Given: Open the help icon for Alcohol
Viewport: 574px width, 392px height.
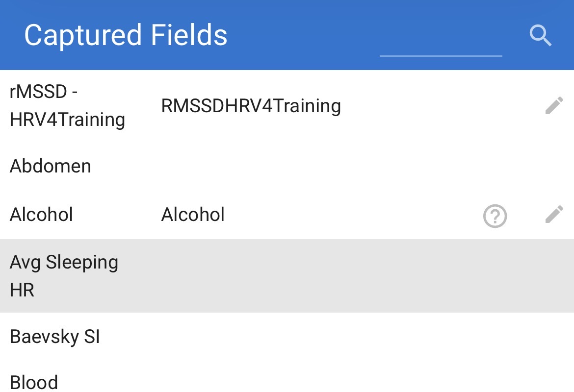Looking at the screenshot, I should (495, 216).
